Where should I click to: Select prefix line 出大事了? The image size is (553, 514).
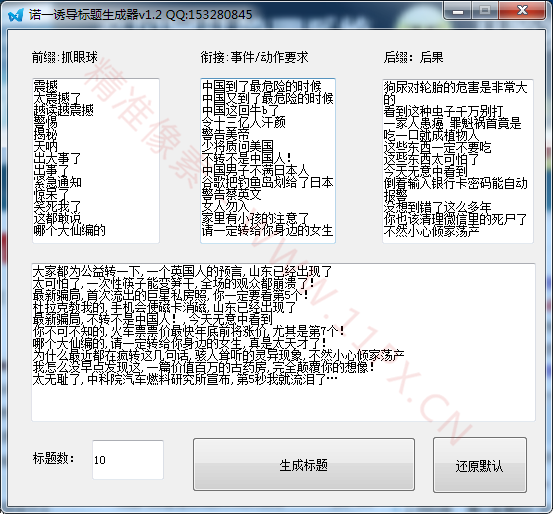(x=57, y=158)
